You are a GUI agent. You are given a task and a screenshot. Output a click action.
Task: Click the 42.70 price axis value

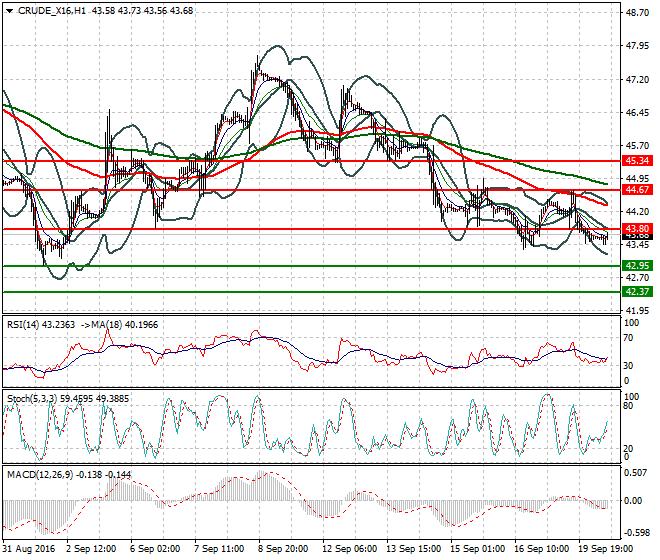(x=637, y=277)
